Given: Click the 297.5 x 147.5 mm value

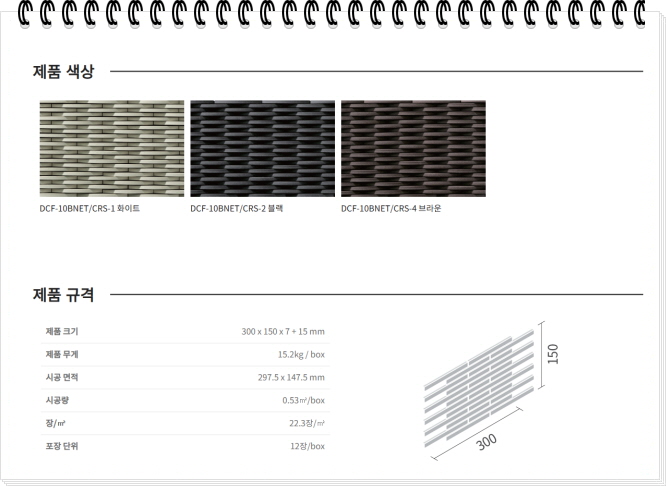Looking at the screenshot, I should tap(291, 377).
